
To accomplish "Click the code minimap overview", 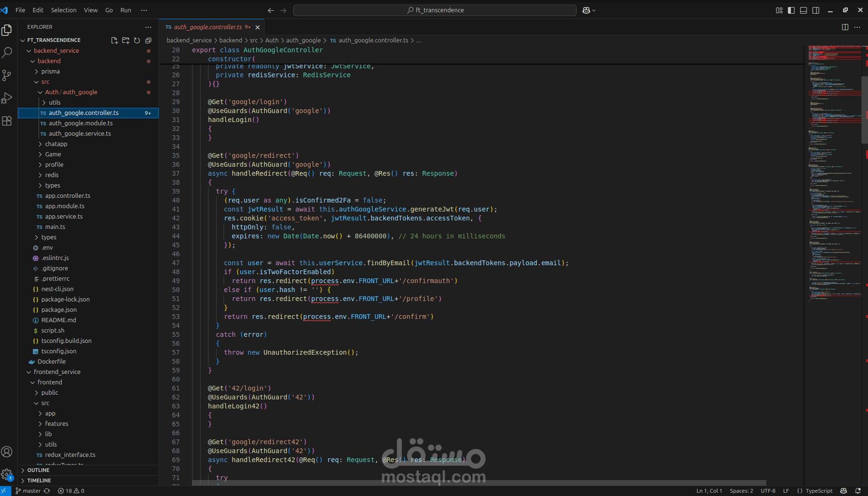I will 834,173.
